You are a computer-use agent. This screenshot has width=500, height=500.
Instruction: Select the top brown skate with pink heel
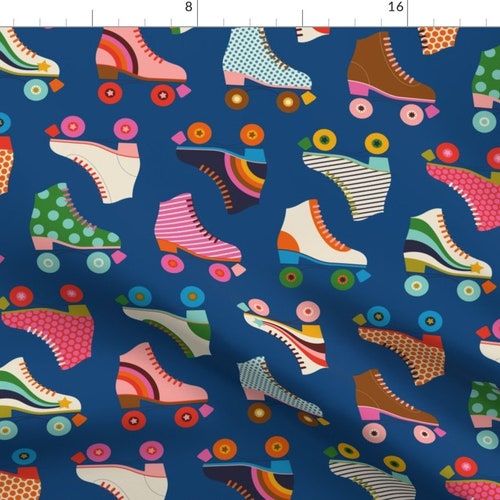click(x=392, y=78)
